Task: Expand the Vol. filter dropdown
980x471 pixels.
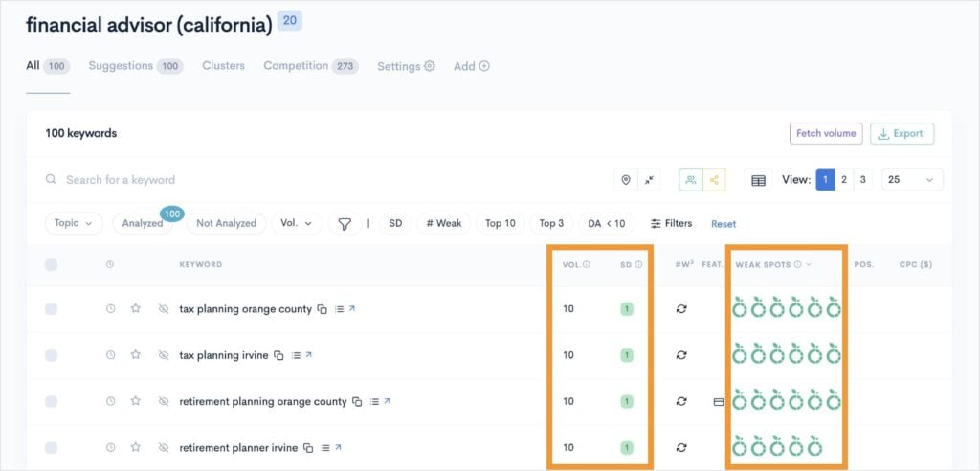Action: coord(297,223)
